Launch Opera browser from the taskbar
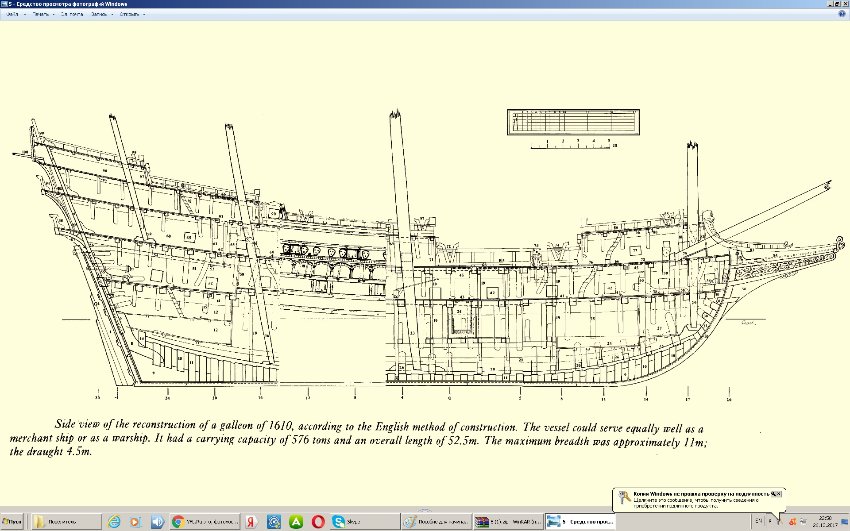Screen dimensions: 850x531 pyautogui.click(x=318, y=522)
